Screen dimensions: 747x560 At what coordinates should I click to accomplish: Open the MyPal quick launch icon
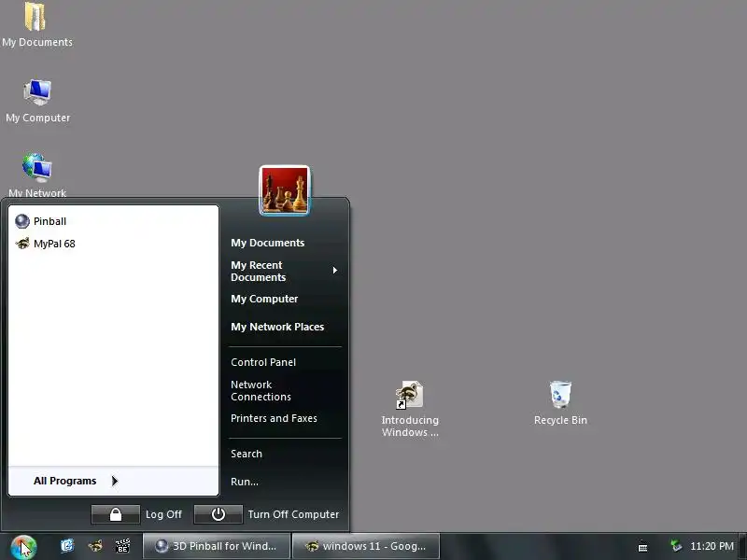(x=95, y=546)
